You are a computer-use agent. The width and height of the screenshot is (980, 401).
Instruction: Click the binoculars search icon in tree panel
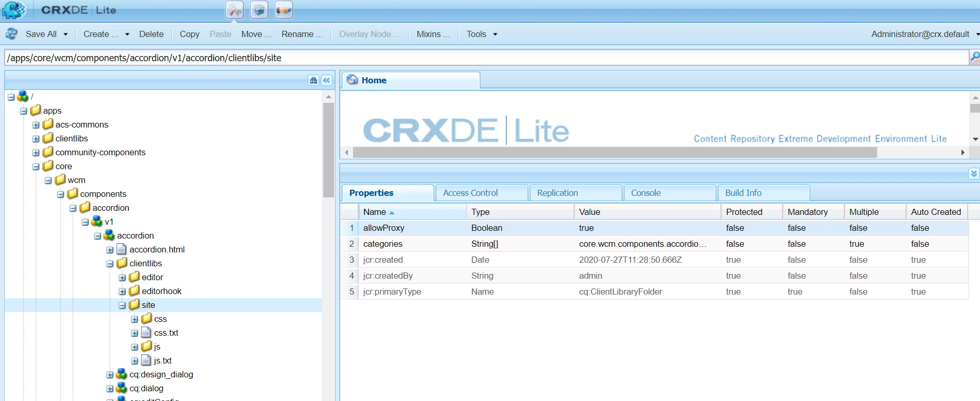(313, 80)
